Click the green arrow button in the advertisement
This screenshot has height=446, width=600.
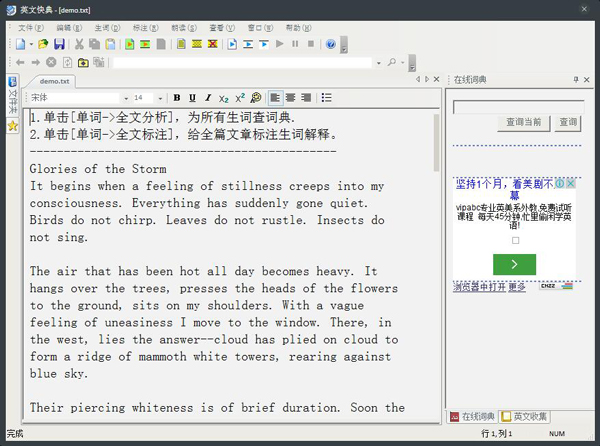[514, 264]
